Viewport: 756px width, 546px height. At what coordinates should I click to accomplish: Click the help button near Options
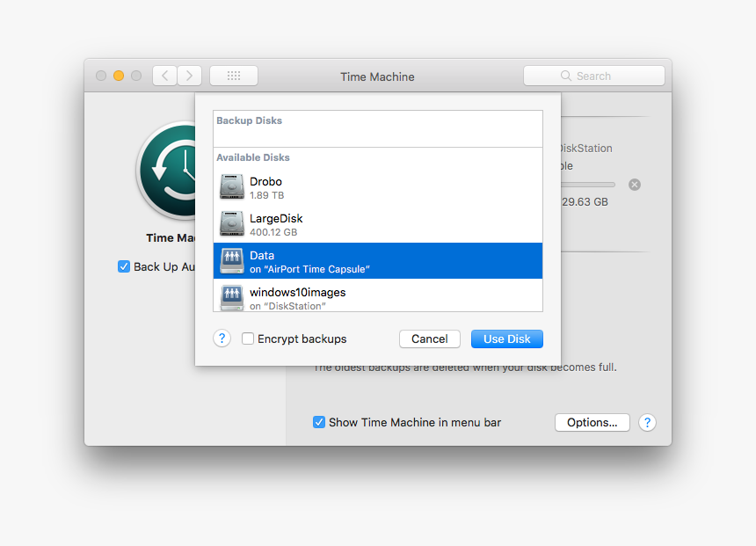pyautogui.click(x=647, y=422)
